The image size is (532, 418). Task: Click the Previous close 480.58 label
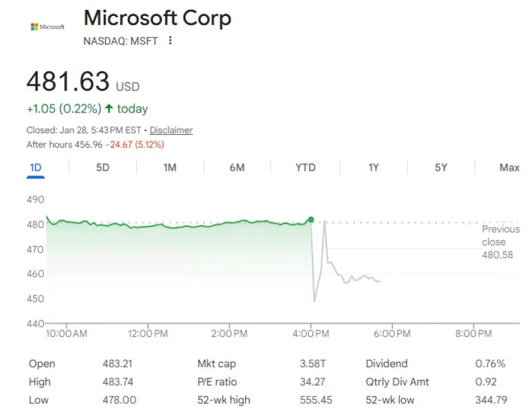(500, 241)
